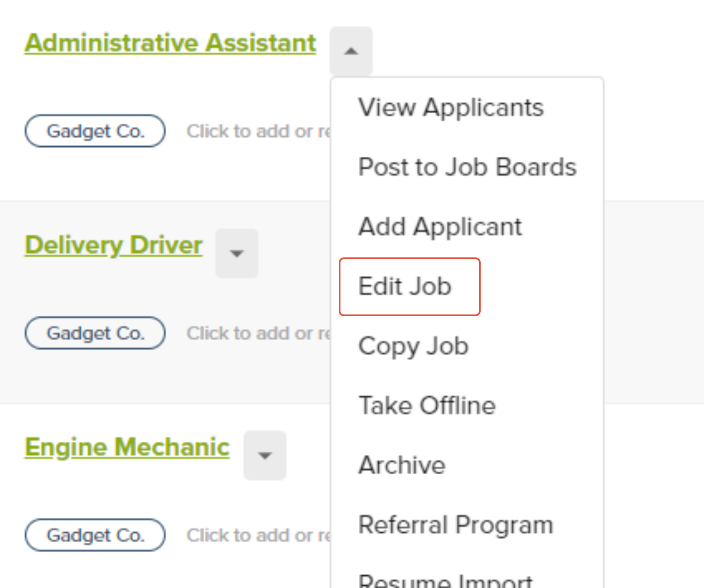Click the Gadget Co. tag under Engine Mechanic
This screenshot has height=588, width=704.
pos(95,535)
